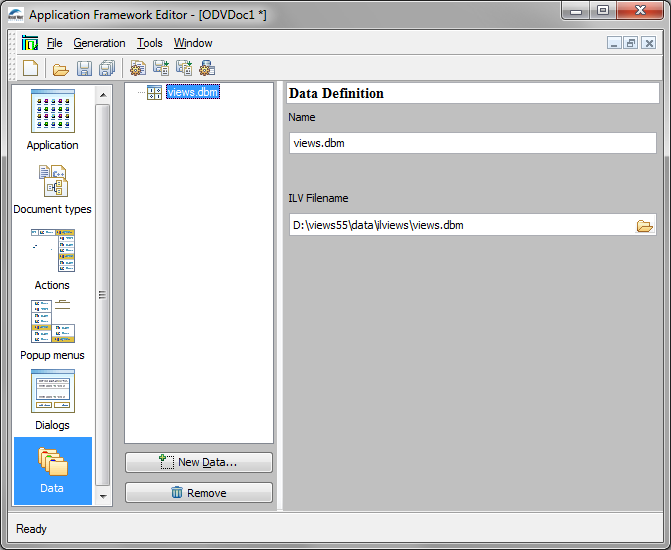Click the Remove button
671x550 pixels.
[x=198, y=493]
